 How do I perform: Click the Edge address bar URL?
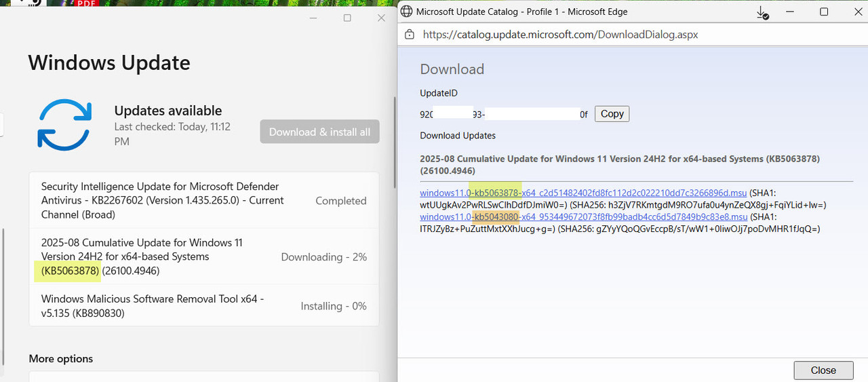560,34
